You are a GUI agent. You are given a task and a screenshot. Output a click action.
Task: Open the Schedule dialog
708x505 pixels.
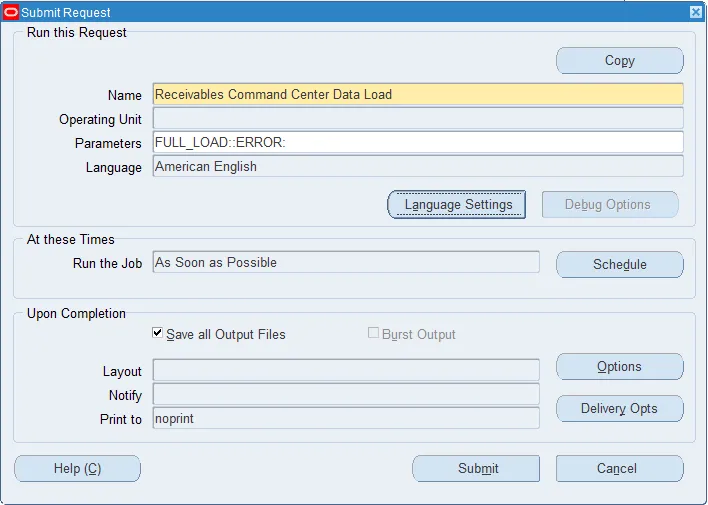(x=620, y=264)
